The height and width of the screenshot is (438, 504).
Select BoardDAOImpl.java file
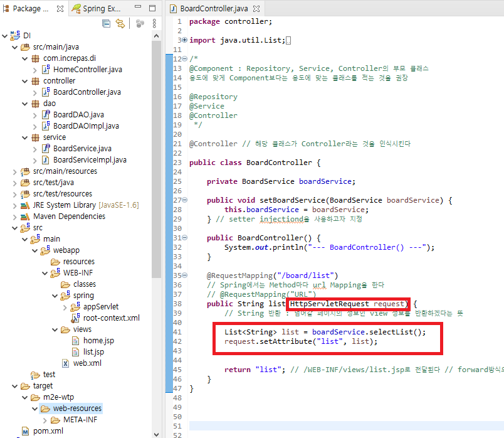point(86,126)
